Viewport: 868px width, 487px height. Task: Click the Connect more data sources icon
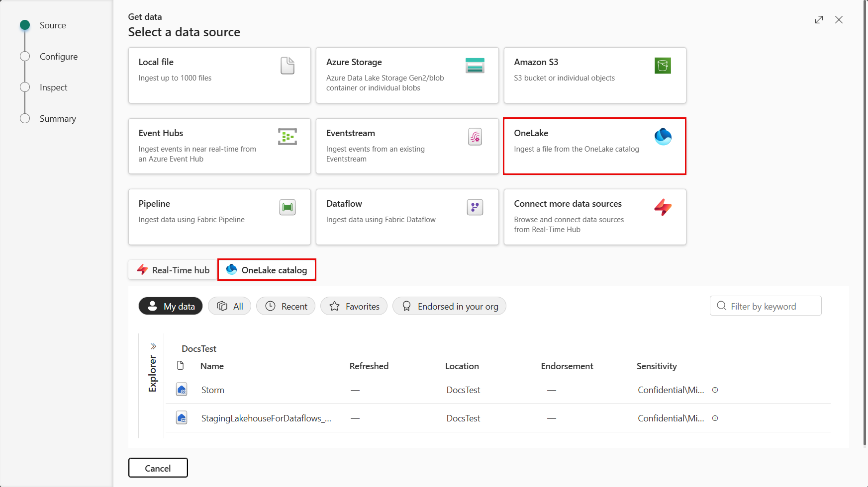pyautogui.click(x=663, y=207)
